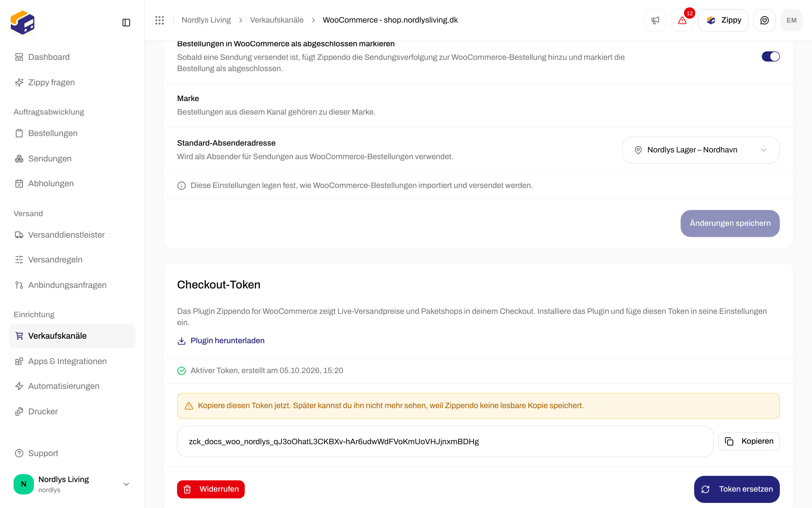Open Bestellungen in the sidebar
Viewport: 812px width, 508px height.
(72, 133)
